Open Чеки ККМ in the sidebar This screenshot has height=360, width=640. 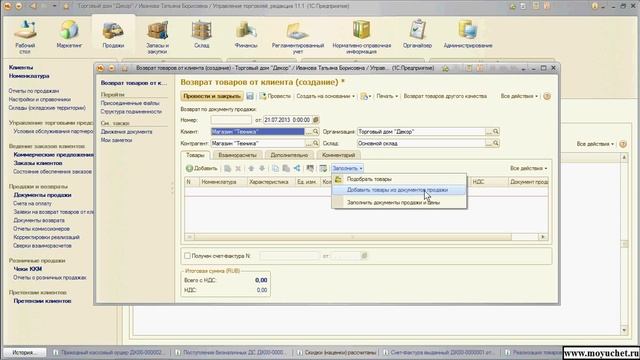click(28, 269)
